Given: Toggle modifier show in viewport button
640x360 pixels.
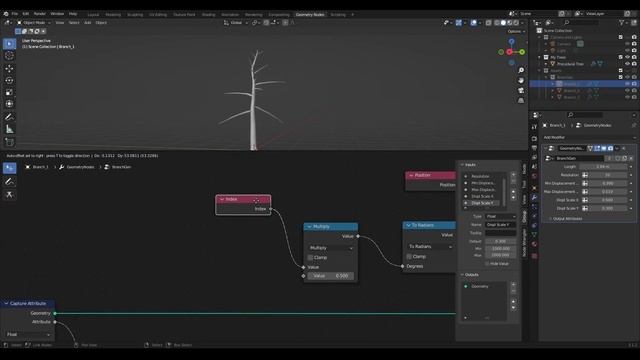Looking at the screenshot, I should (x=604, y=148).
